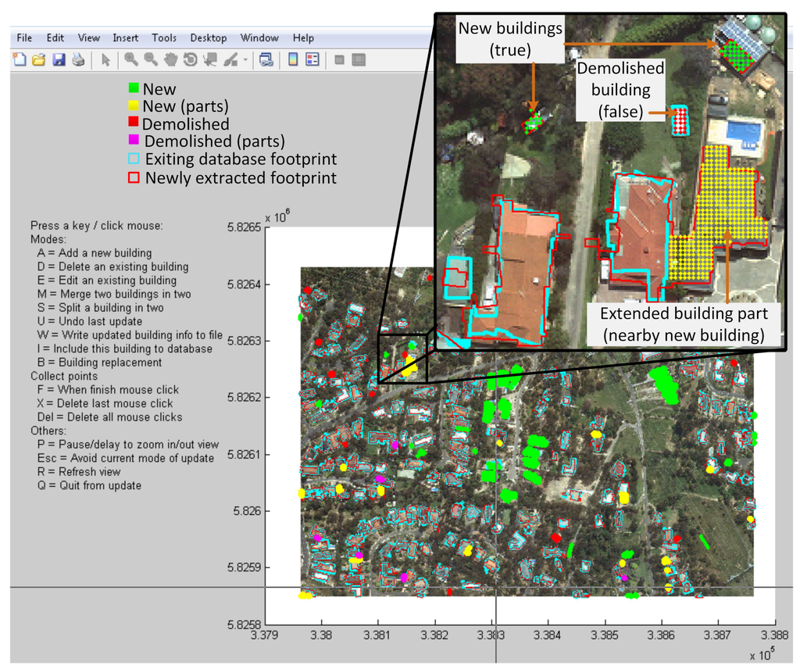Open the Brush tool dropdown arrow
800x672 pixels.
tap(244, 59)
